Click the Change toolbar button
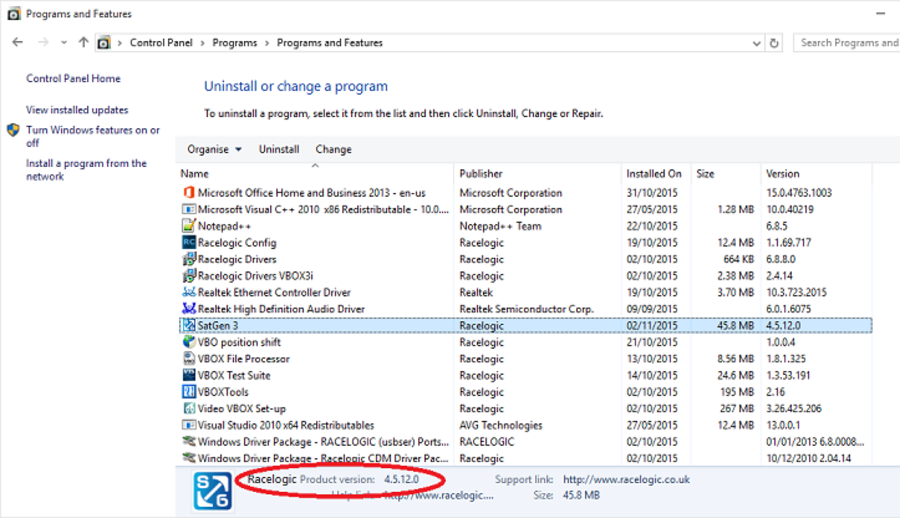The height and width of the screenshot is (518, 900). click(333, 150)
